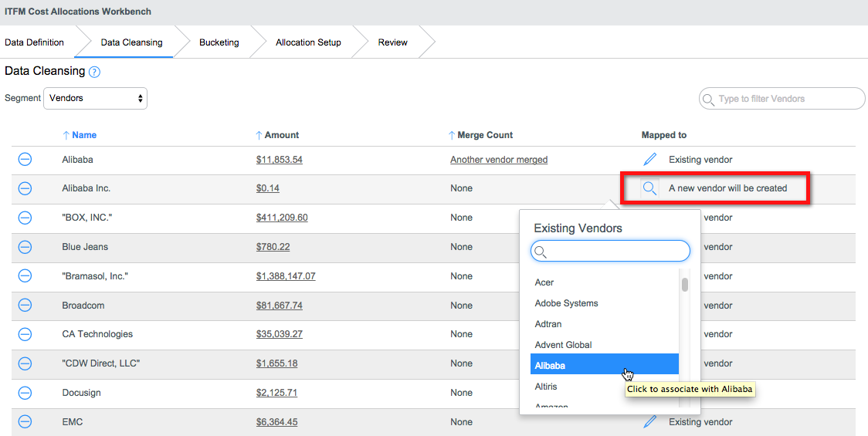This screenshot has height=436, width=868.
Task: Click the help icon beside Data Cleansing
Action: 94,72
